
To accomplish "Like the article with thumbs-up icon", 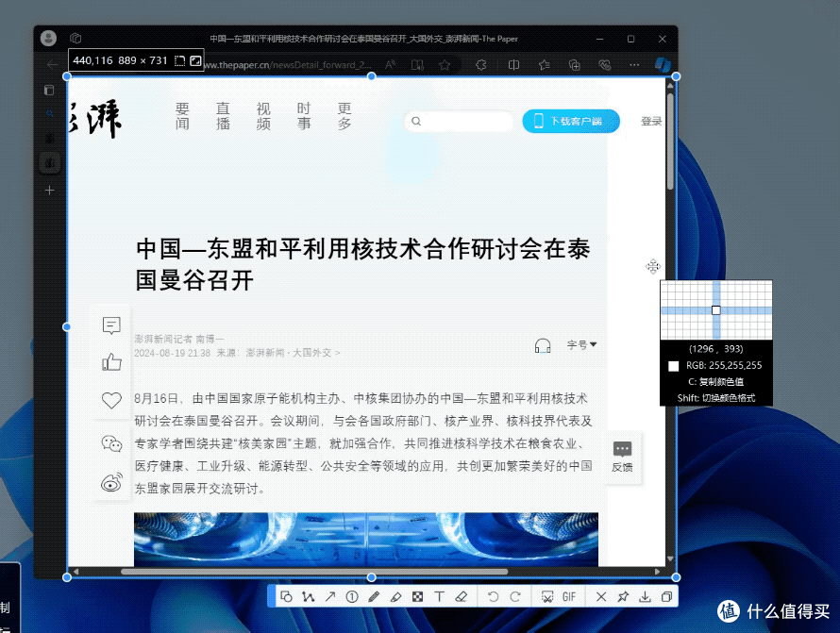I will (x=111, y=362).
